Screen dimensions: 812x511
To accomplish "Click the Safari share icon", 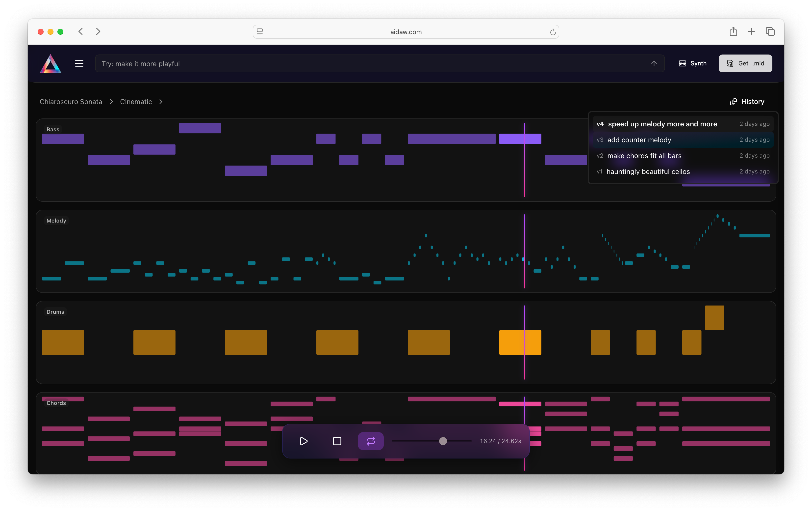I will pos(733,32).
